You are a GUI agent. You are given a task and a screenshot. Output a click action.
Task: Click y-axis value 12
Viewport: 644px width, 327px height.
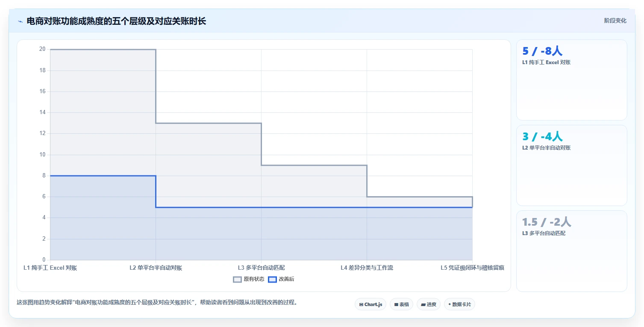point(42,133)
